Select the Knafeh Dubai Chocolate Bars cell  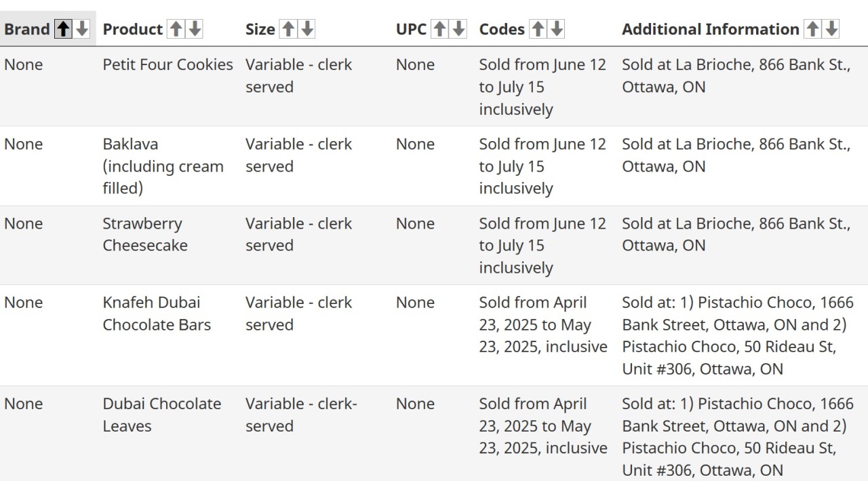click(x=157, y=314)
